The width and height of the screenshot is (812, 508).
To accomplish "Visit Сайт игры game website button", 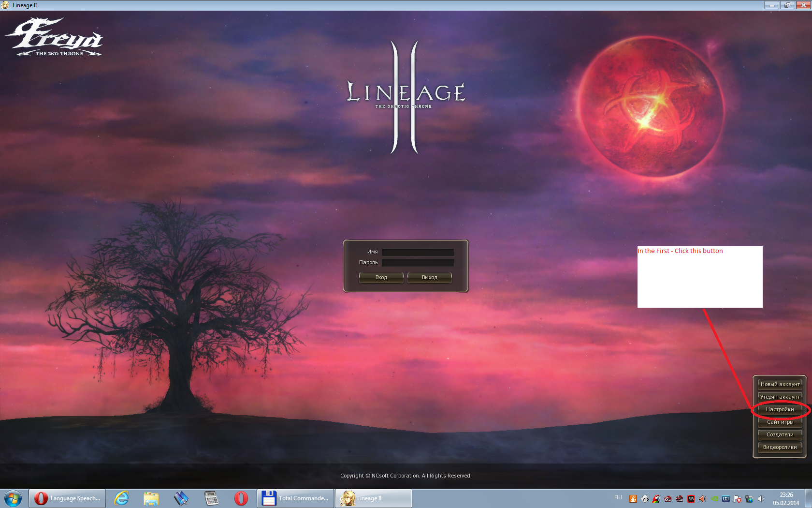I will pos(780,422).
